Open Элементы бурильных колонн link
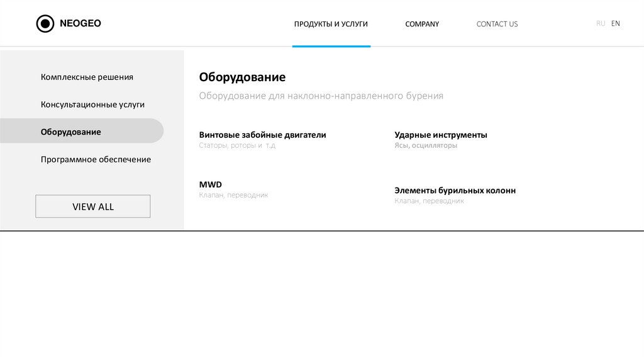The width and height of the screenshot is (644, 361). tap(455, 191)
